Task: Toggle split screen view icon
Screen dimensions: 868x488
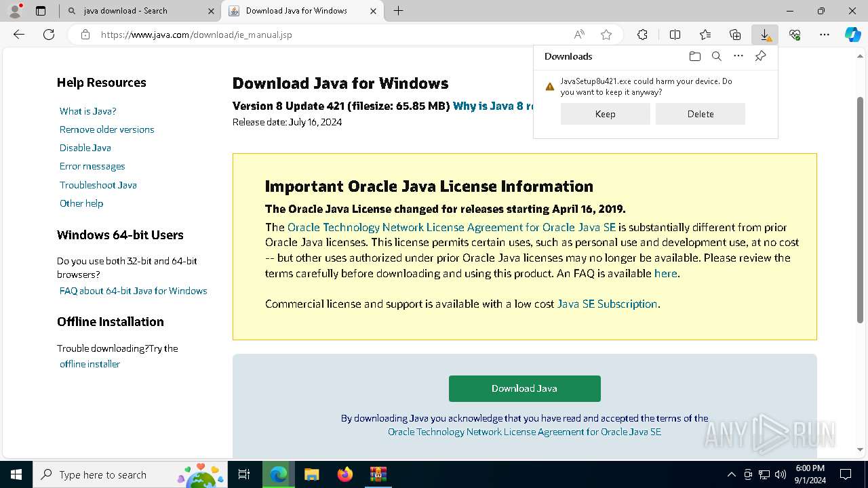Action: pyautogui.click(x=675, y=35)
